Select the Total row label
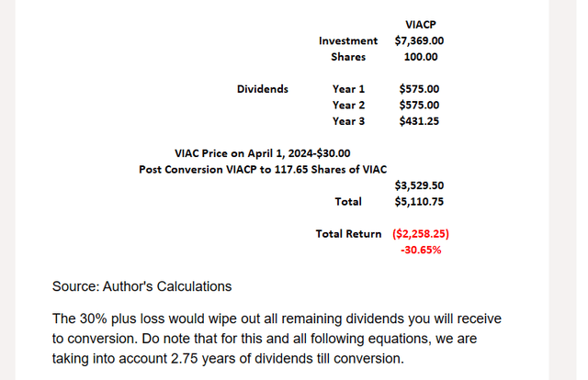The width and height of the screenshot is (588, 380). [x=348, y=201]
